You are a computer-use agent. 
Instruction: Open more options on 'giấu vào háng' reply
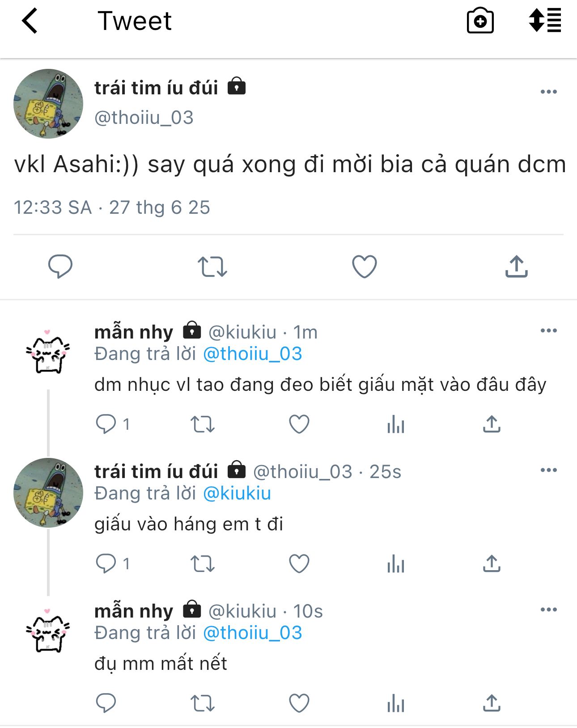point(548,470)
